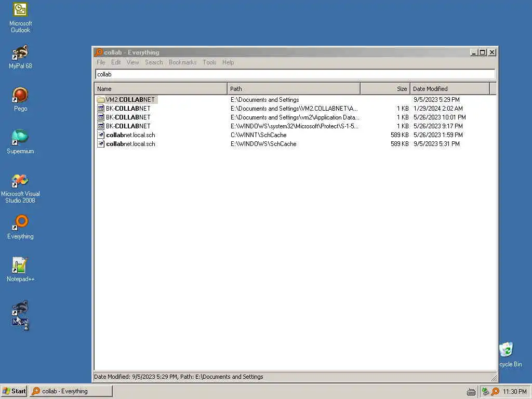Select the Everything desktop shortcut
Viewport: 532px width, 399px height.
coord(20,228)
